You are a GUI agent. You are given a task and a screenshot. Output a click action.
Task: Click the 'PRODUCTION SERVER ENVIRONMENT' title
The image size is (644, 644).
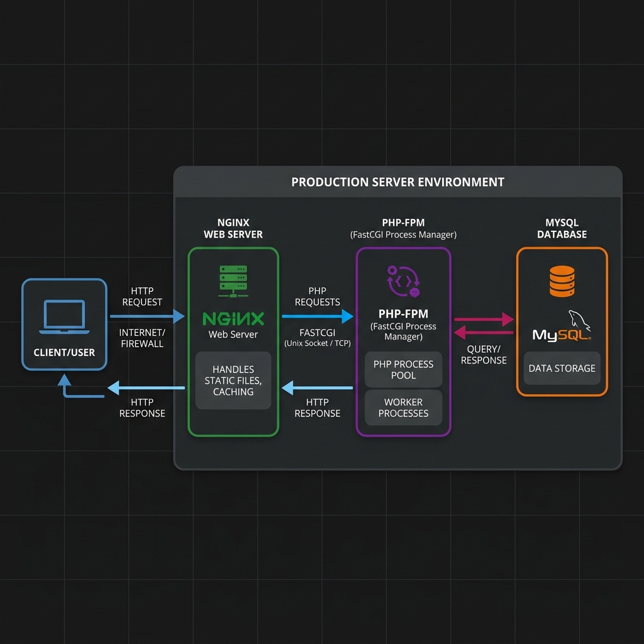coord(397,182)
